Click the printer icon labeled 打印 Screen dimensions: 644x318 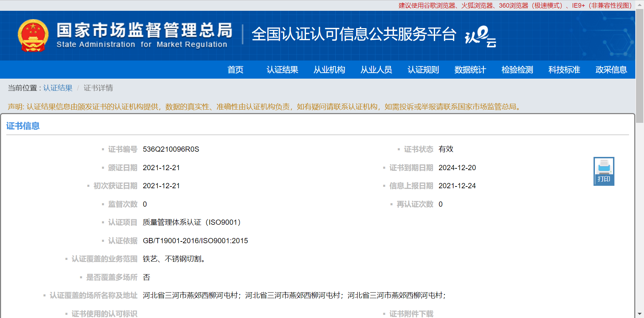[604, 171]
